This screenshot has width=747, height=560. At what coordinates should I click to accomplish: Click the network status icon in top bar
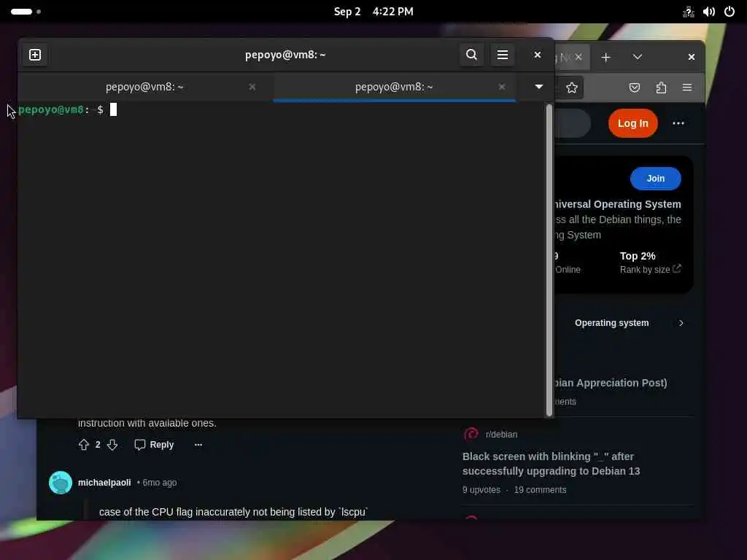[x=689, y=12]
